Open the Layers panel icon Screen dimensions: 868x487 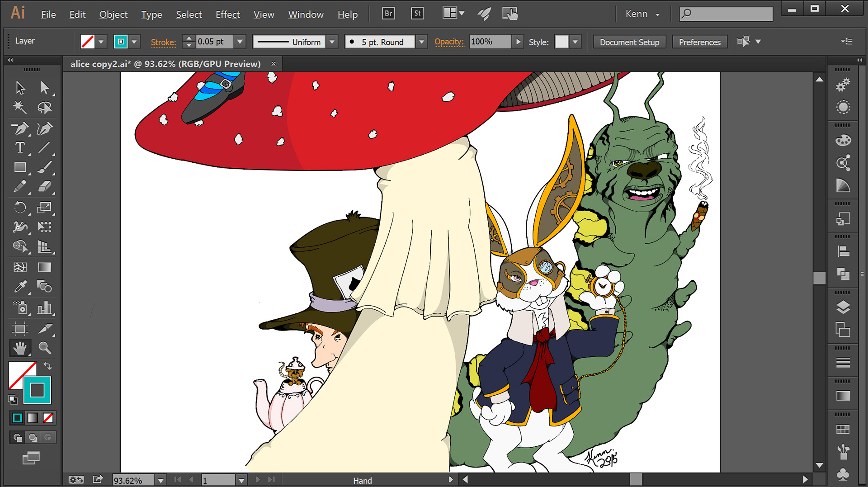pos(843,307)
